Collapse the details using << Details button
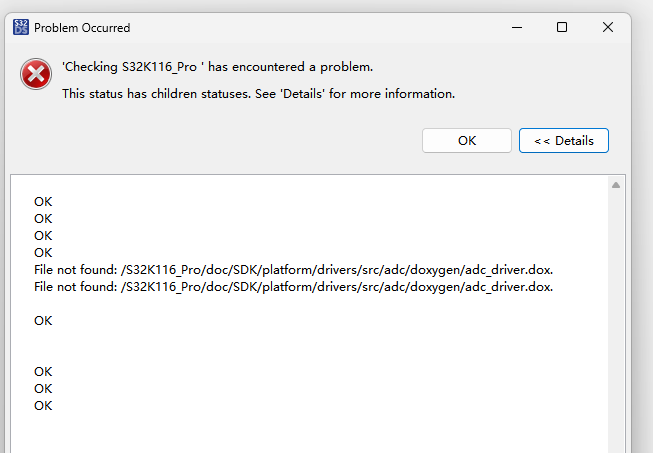Screen dimensions: 653x453 pyautogui.click(x=563, y=141)
